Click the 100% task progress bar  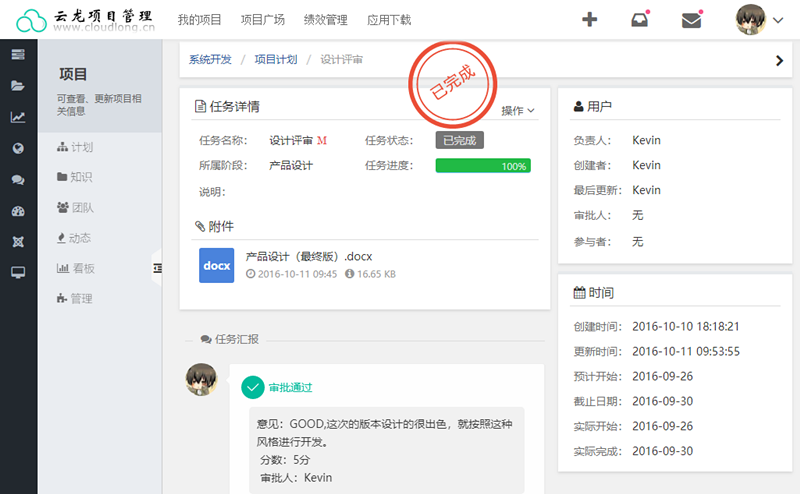(x=483, y=166)
